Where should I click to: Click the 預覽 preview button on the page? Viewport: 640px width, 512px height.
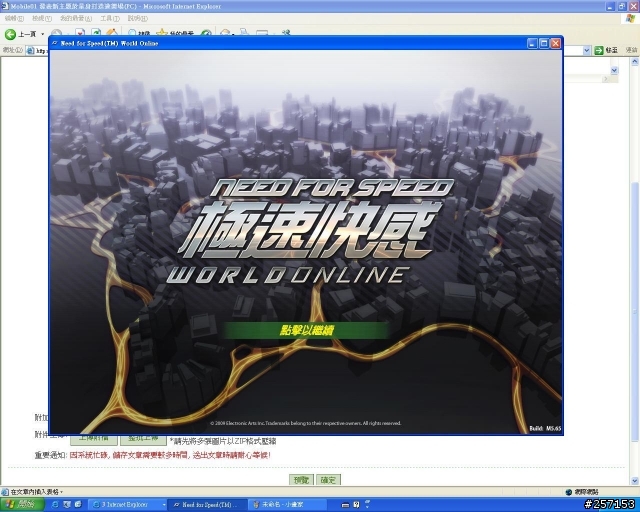(301, 480)
